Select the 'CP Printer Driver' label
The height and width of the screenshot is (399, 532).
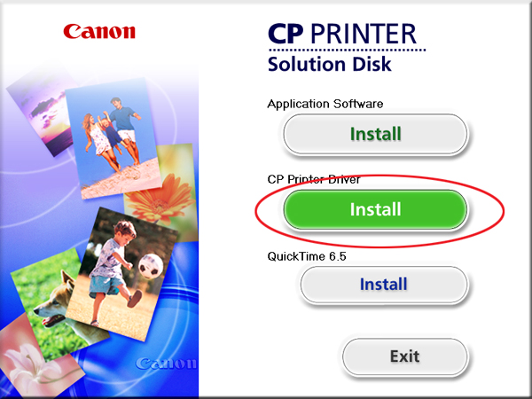tap(314, 179)
